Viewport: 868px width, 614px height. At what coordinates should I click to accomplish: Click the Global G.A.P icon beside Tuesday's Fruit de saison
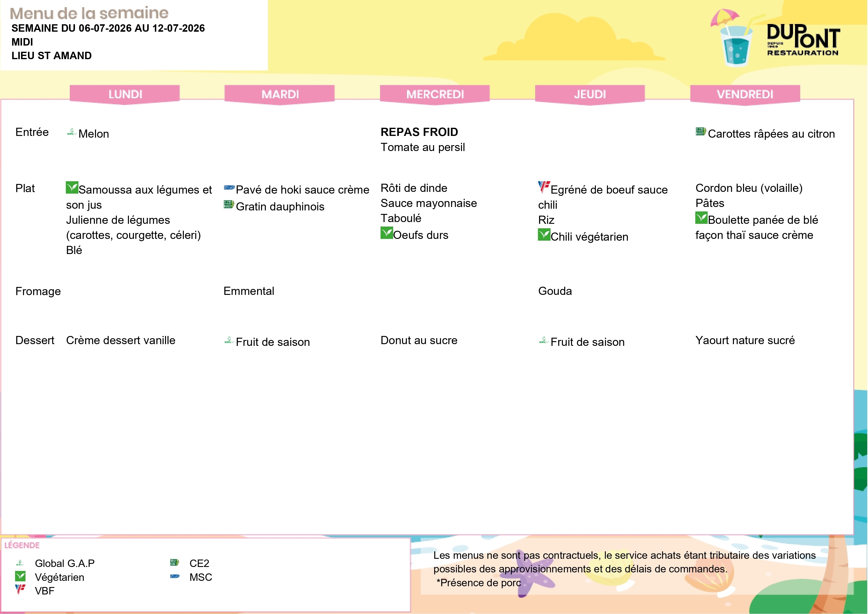pyautogui.click(x=229, y=340)
